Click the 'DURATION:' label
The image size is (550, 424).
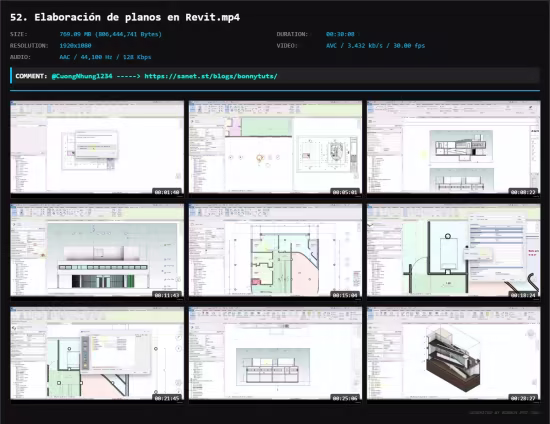tap(292, 34)
